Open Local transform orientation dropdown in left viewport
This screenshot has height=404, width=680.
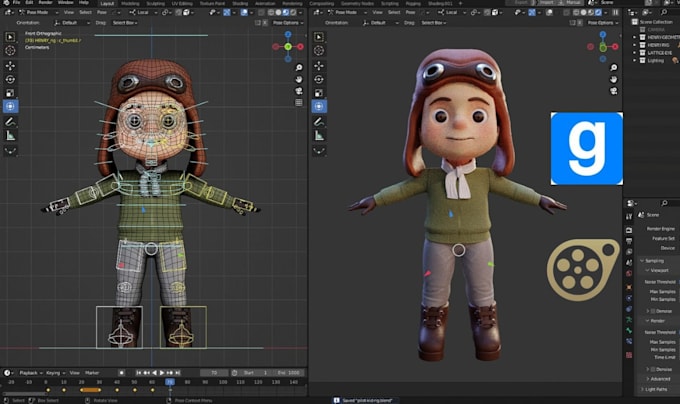(142, 13)
